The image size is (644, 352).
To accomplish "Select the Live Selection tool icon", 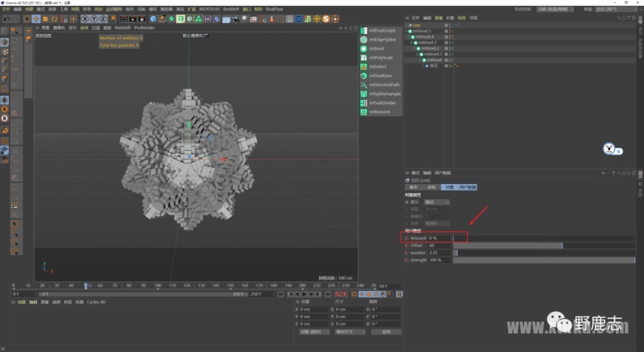I will tap(27, 19).
